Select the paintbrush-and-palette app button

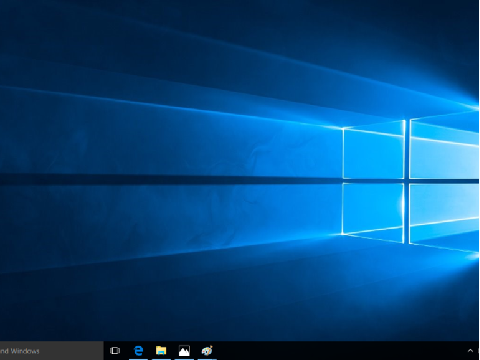(207, 351)
